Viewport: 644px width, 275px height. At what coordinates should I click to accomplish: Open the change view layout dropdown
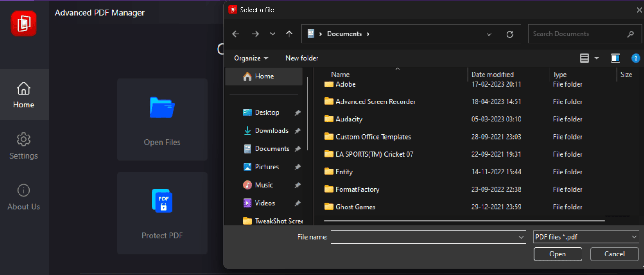pyautogui.click(x=589, y=58)
